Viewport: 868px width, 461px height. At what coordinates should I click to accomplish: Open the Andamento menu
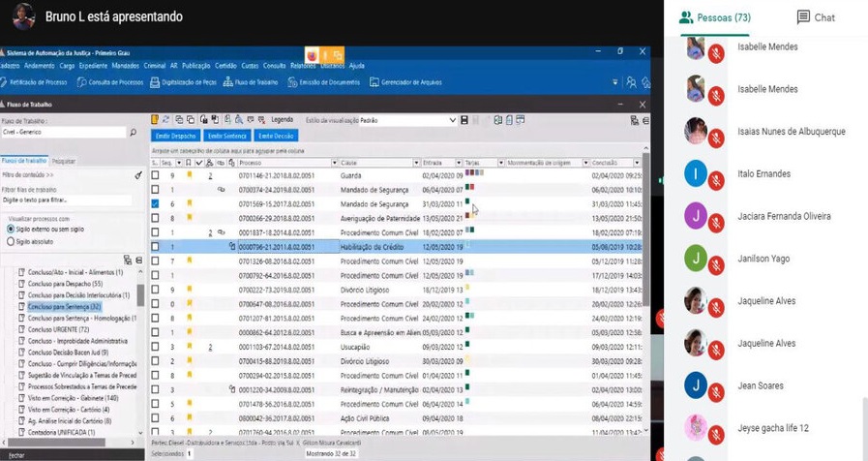[x=39, y=66]
